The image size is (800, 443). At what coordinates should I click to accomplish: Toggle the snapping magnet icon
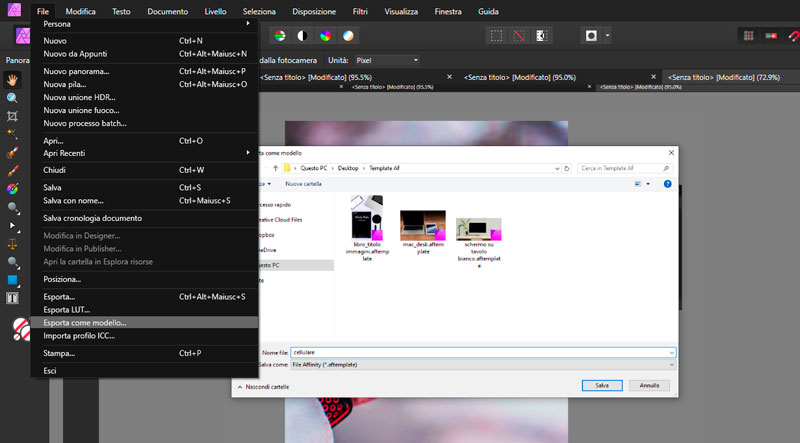click(x=793, y=36)
